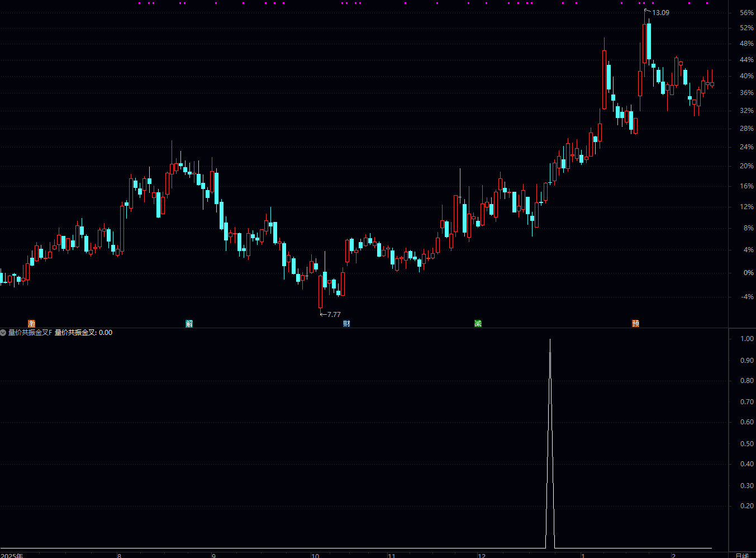Click the 0.50 indicator axis label
This screenshot has height=558, width=756.
click(747, 444)
